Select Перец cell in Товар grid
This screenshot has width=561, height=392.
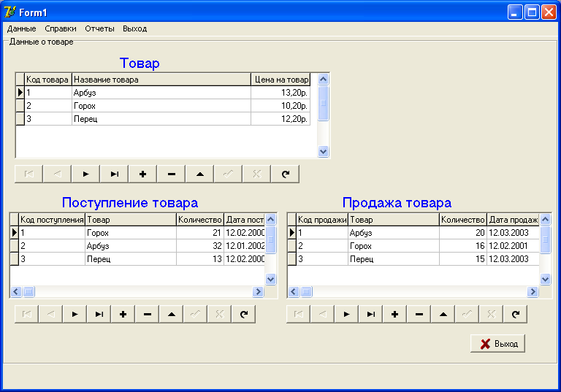tap(161, 119)
